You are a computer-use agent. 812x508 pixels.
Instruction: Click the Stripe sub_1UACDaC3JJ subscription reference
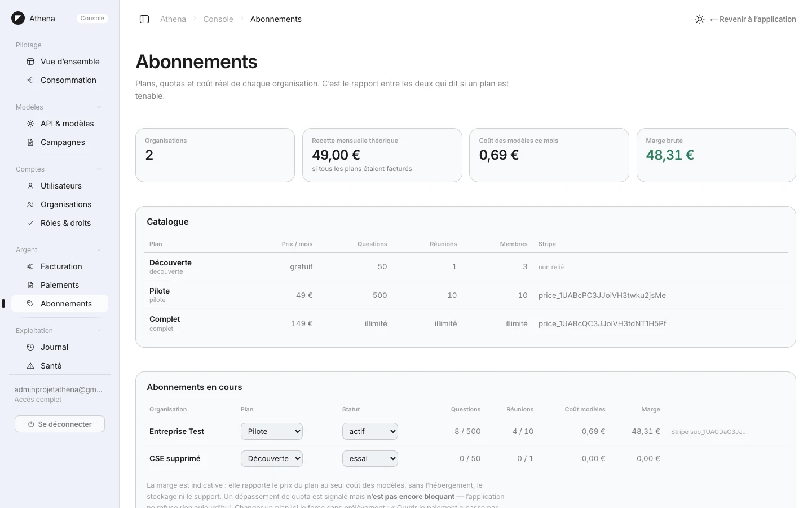709,432
